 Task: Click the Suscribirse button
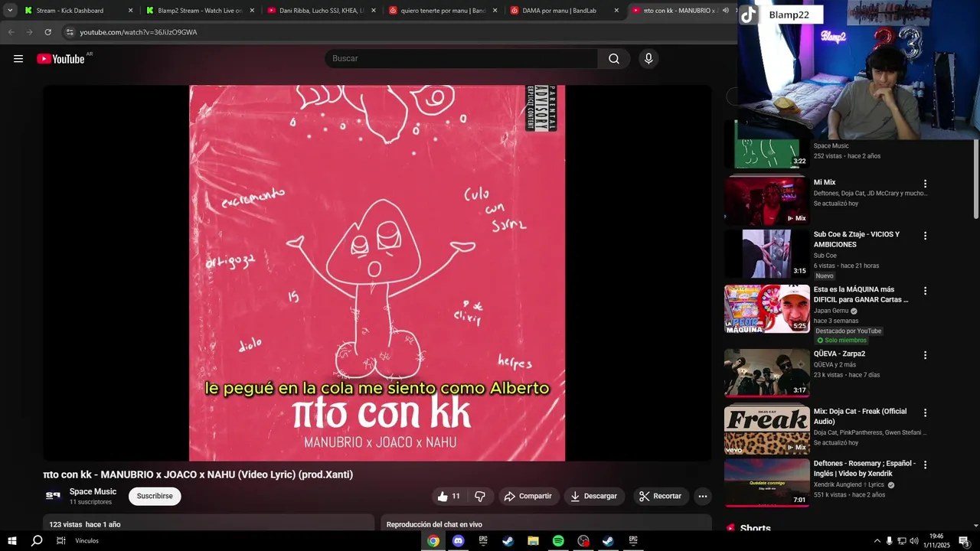pyautogui.click(x=155, y=496)
